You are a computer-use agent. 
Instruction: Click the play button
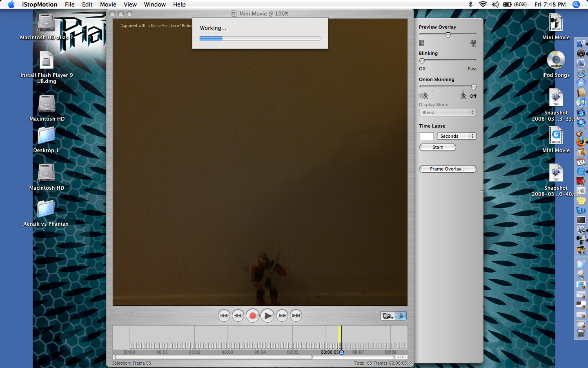click(x=267, y=316)
